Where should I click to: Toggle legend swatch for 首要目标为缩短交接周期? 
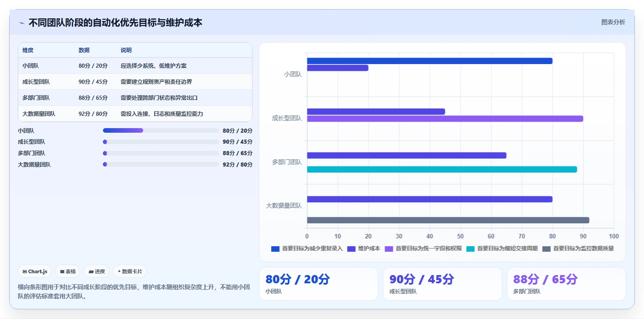tap(470, 249)
